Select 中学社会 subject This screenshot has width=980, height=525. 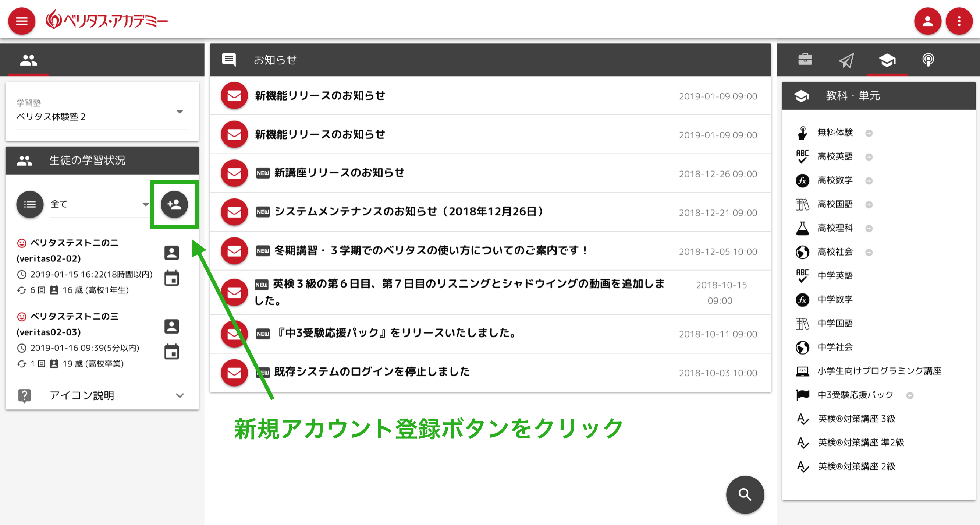click(835, 347)
